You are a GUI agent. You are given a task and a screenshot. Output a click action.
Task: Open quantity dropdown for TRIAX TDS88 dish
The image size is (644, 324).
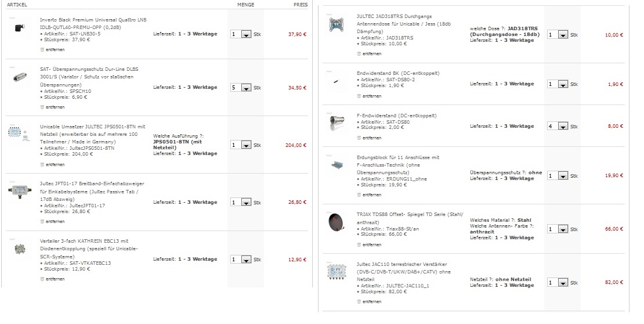tap(563, 229)
